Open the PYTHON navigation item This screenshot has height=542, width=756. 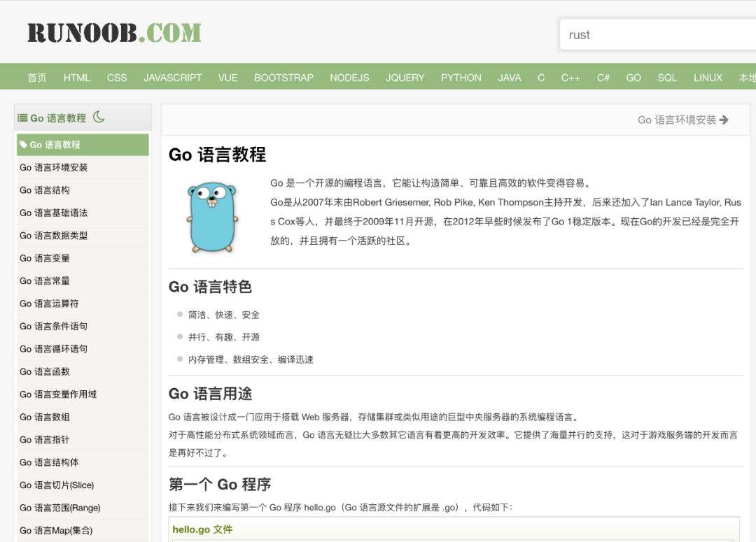461,78
